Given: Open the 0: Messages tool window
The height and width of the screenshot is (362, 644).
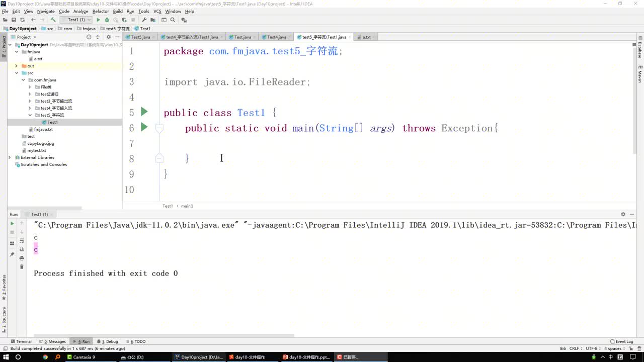Looking at the screenshot, I should [x=53, y=341].
